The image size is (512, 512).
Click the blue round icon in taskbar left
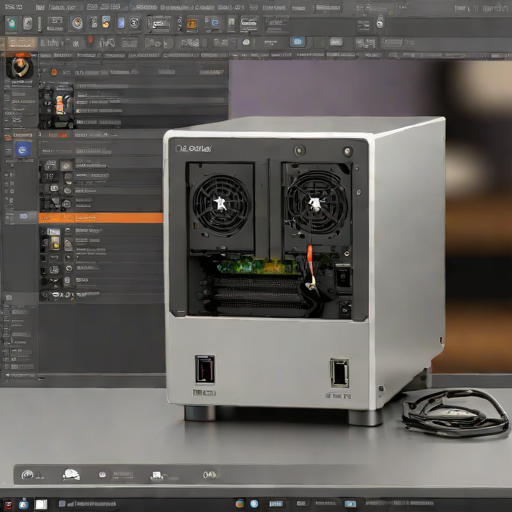tap(23, 504)
